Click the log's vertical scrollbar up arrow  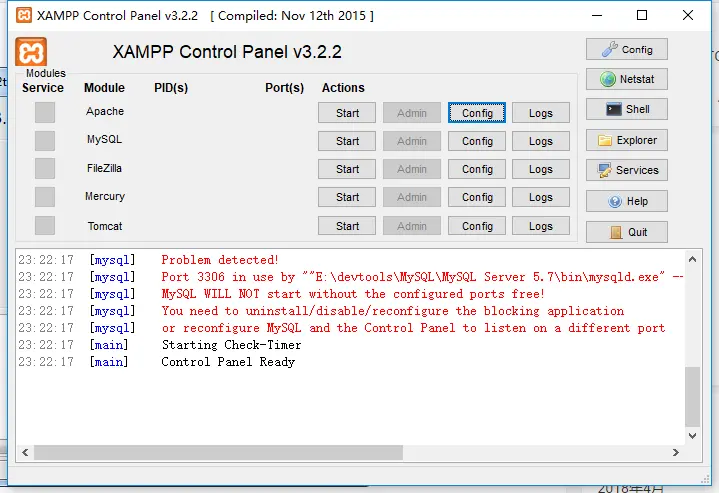pos(692,259)
